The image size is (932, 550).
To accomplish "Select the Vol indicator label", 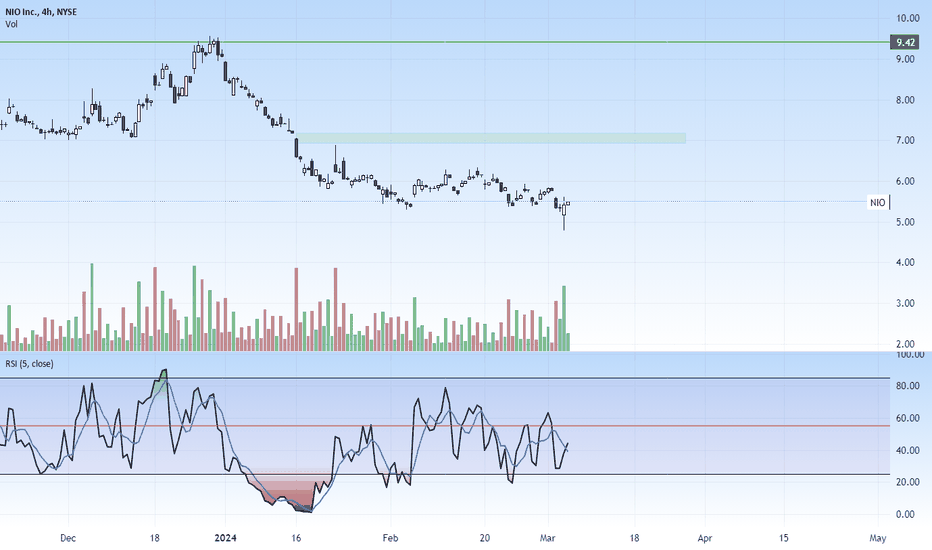I will tap(11, 24).
